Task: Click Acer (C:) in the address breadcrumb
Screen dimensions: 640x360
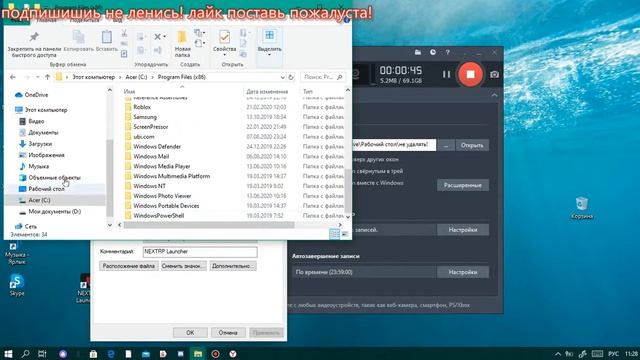Action: tap(136, 77)
